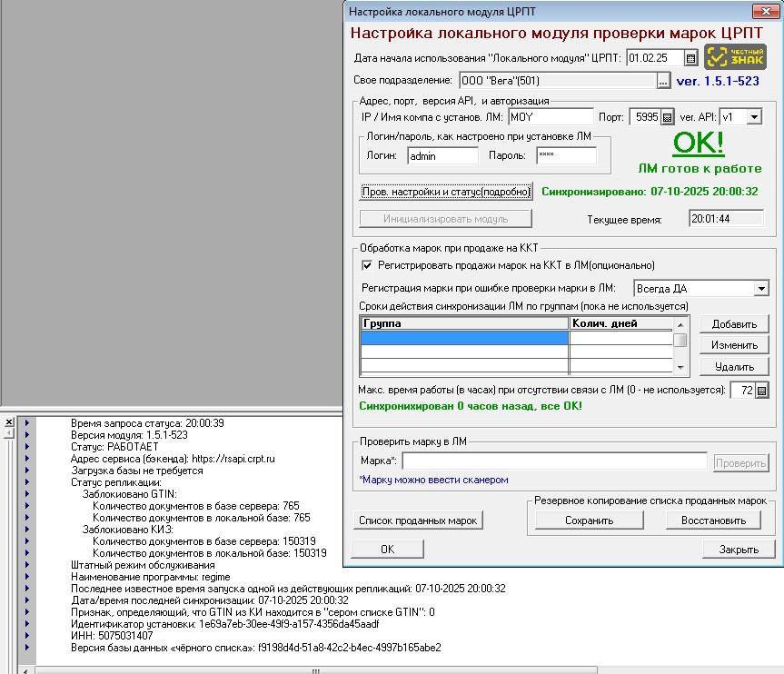Open calendar picker next to start date

coord(690,58)
